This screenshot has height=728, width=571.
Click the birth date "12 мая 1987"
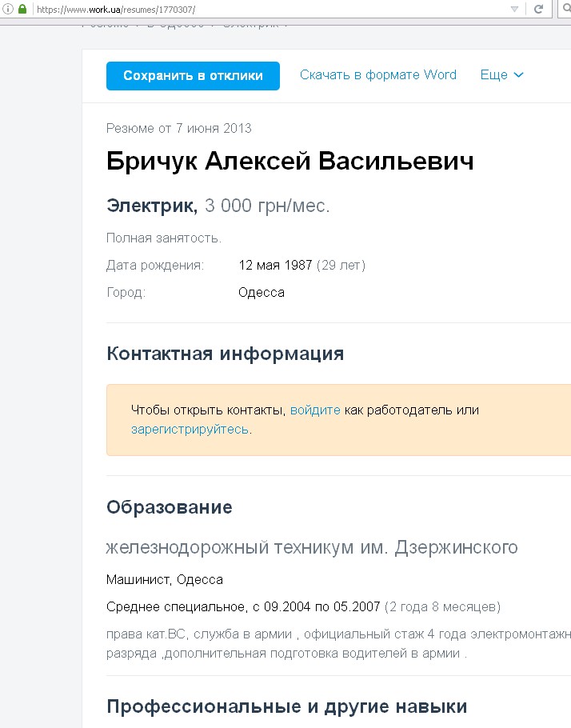coord(275,265)
